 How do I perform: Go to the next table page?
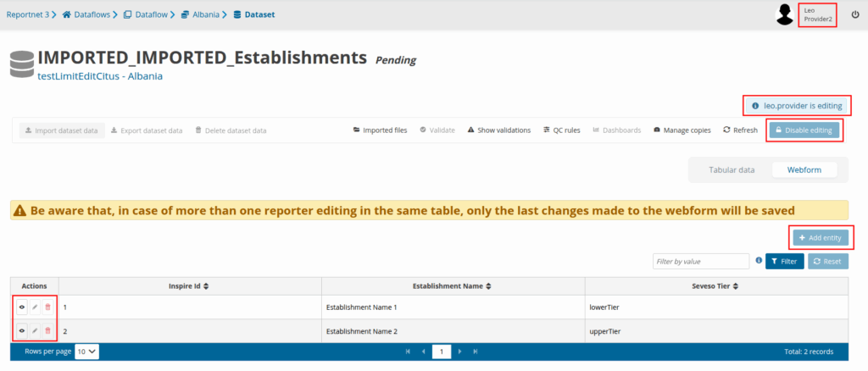pyautogui.click(x=460, y=351)
